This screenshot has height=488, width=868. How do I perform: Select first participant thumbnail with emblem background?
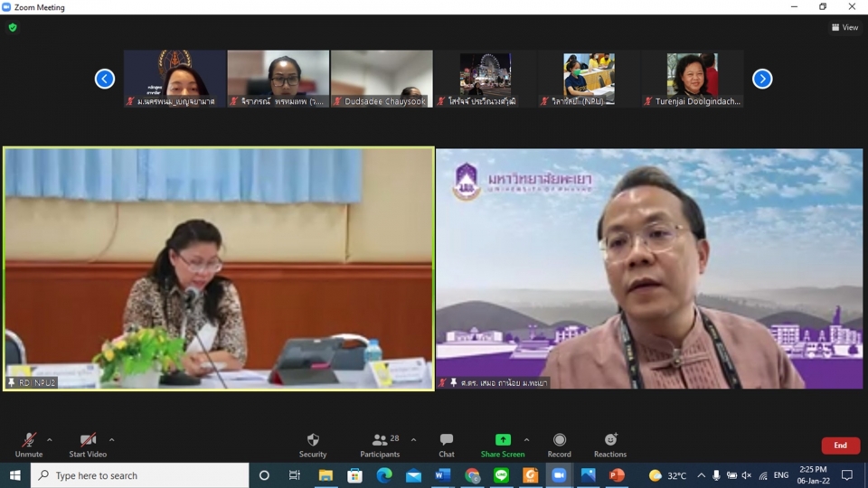click(175, 79)
